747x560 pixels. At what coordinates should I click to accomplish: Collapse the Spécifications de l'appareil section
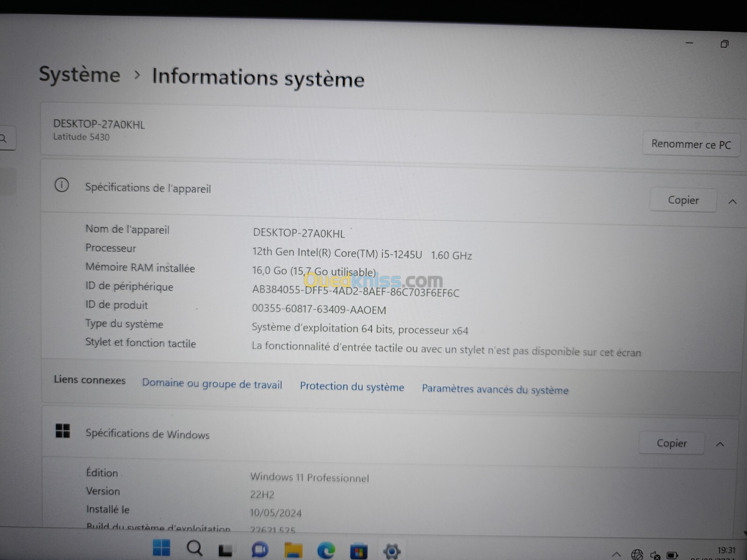[x=732, y=202]
